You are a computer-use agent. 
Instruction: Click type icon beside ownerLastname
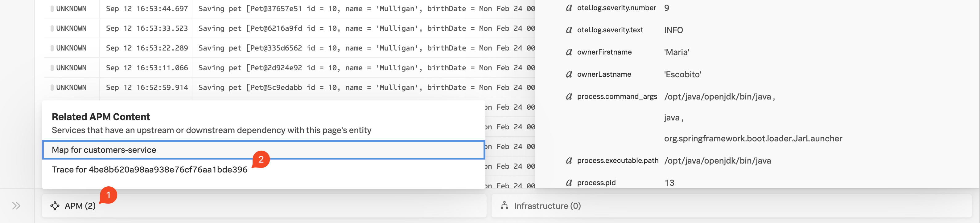pos(569,74)
